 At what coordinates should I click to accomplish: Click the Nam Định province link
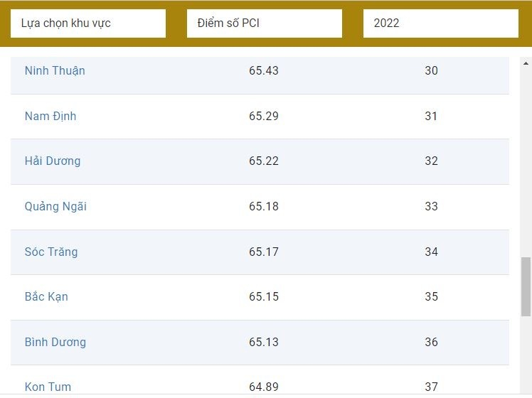[x=50, y=116]
